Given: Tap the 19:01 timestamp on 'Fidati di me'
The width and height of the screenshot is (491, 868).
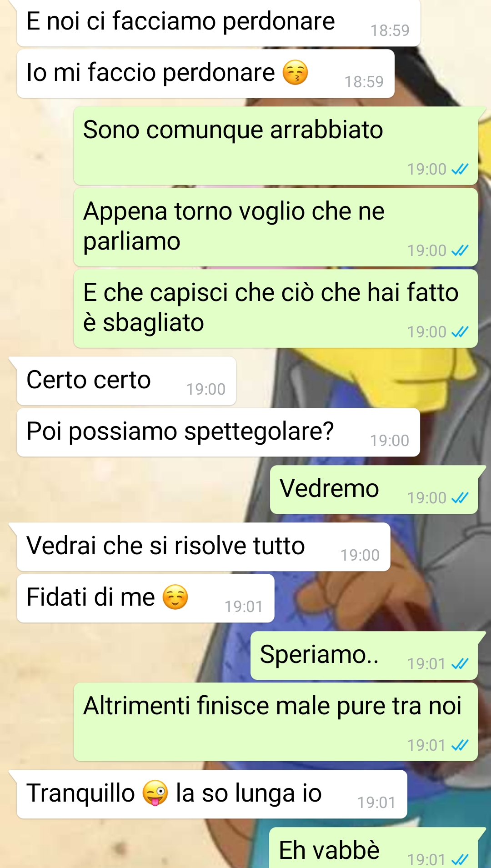Looking at the screenshot, I should 244,607.
